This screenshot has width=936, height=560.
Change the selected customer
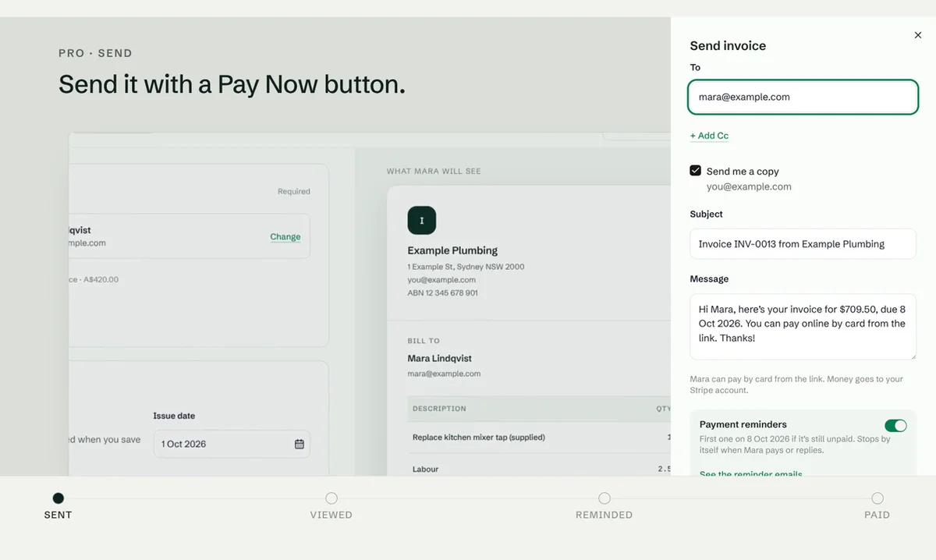[285, 236]
